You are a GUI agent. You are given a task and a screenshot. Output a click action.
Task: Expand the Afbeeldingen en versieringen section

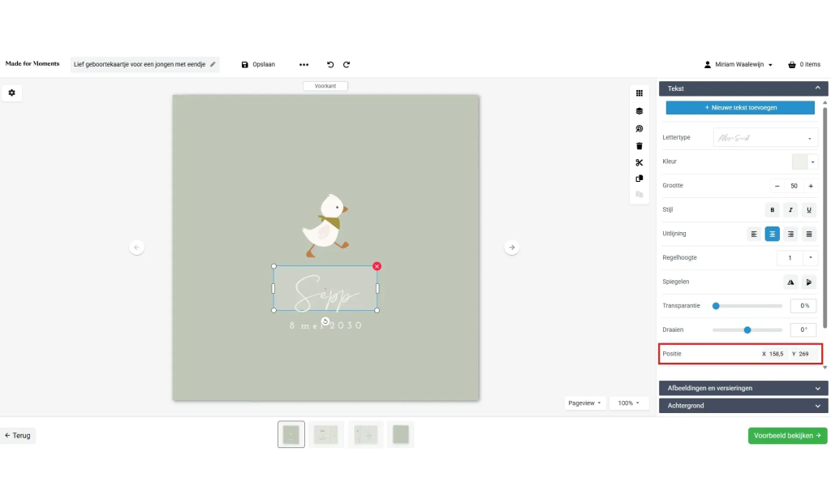tap(743, 388)
